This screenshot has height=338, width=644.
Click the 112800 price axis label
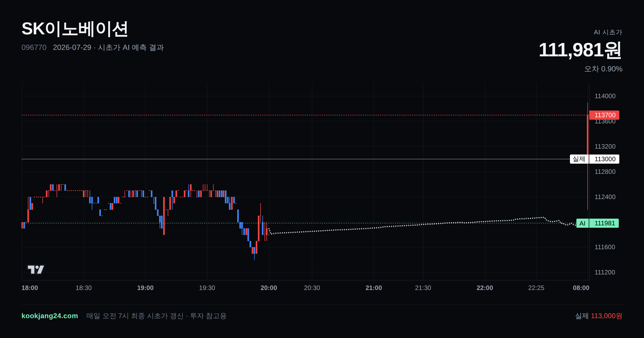click(605, 172)
